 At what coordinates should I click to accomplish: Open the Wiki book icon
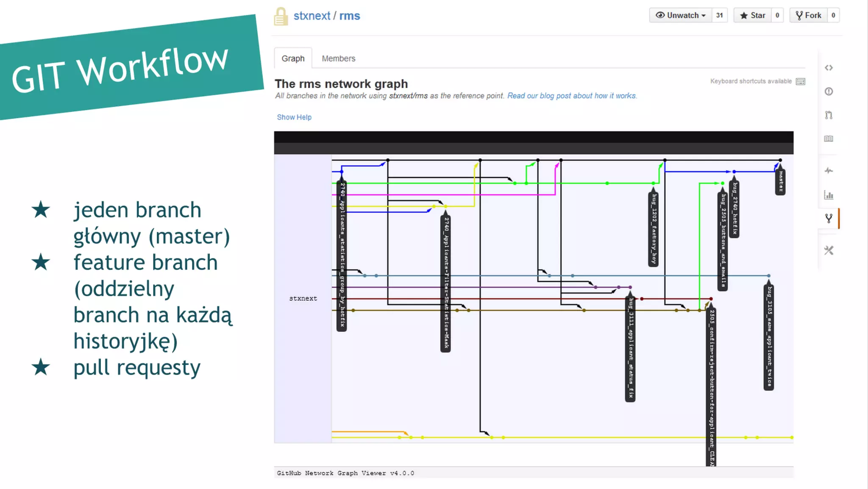(829, 139)
